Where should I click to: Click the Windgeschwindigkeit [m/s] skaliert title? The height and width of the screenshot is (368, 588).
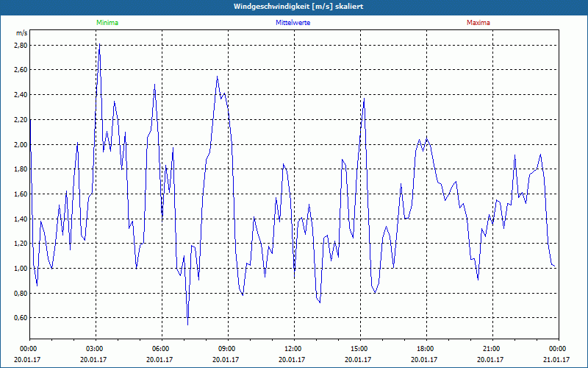coord(298,7)
